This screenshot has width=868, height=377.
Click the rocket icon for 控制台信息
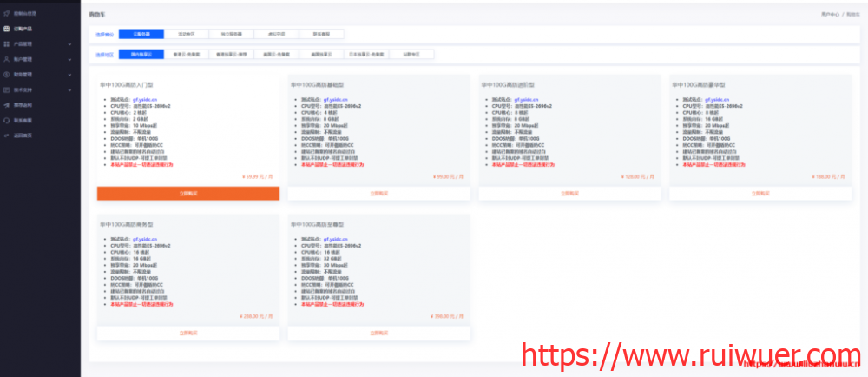point(8,14)
